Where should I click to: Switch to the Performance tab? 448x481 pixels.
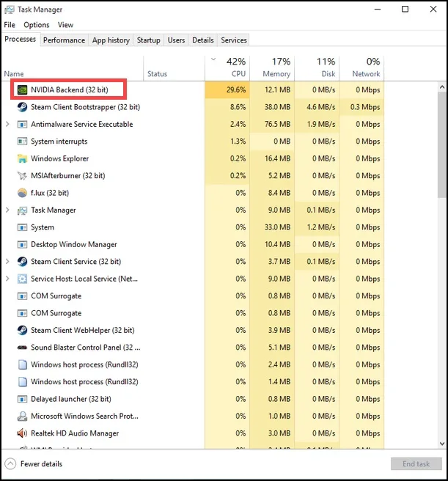[64, 40]
